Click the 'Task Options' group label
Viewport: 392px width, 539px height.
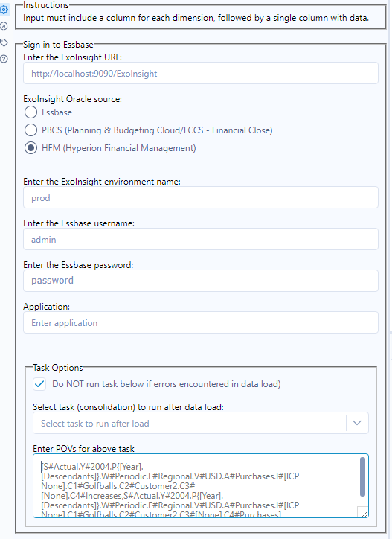(58, 368)
